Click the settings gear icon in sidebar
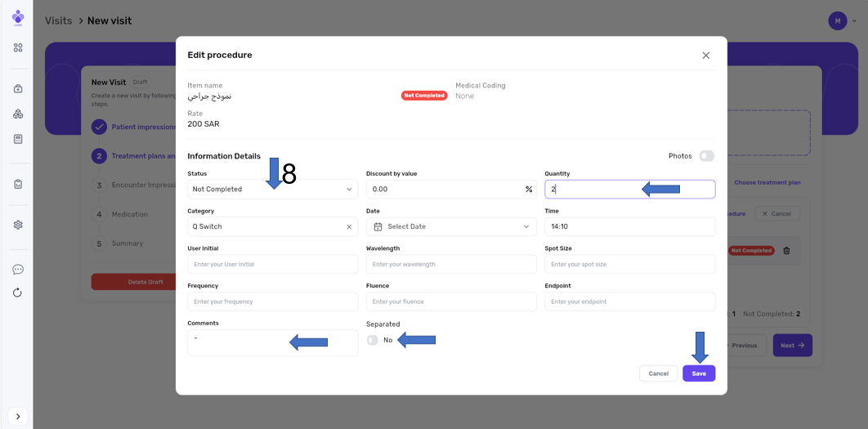 [18, 225]
